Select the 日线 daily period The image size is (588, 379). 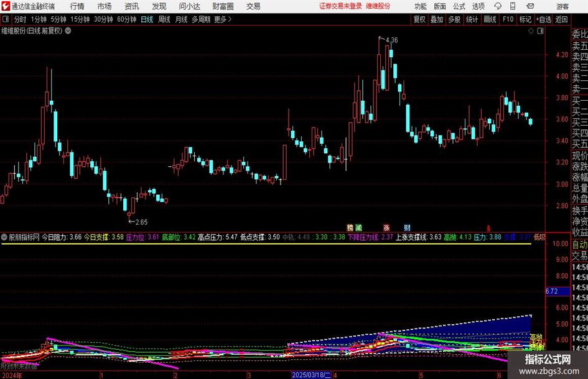147,19
